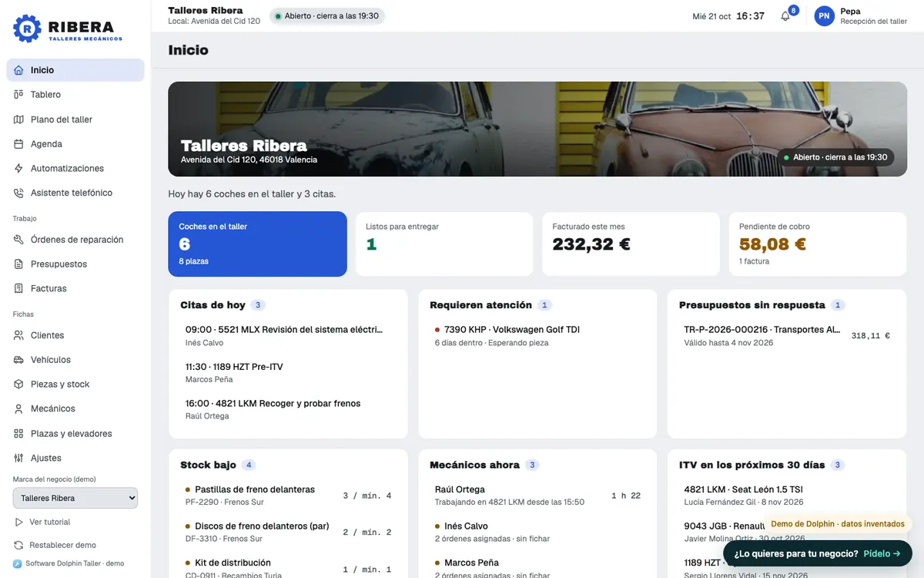Click Marcos Peña in Mecánicos ahora

point(537,568)
